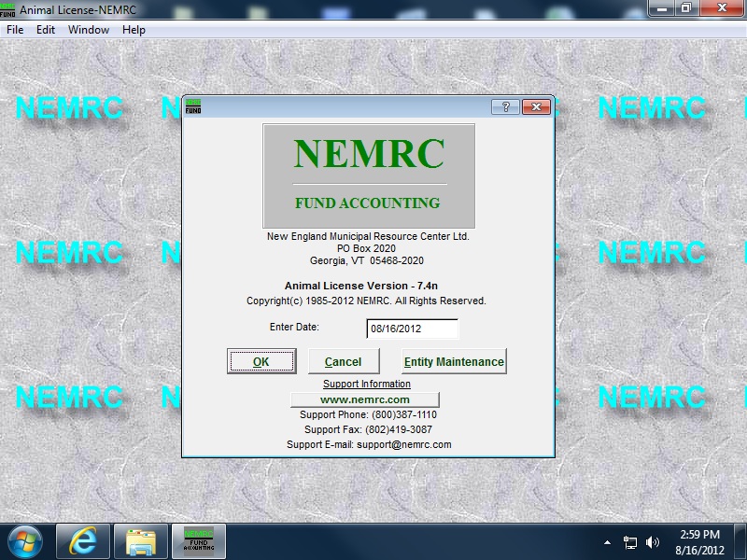The image size is (747, 560).
Task: Open the File menu
Action: [15, 30]
